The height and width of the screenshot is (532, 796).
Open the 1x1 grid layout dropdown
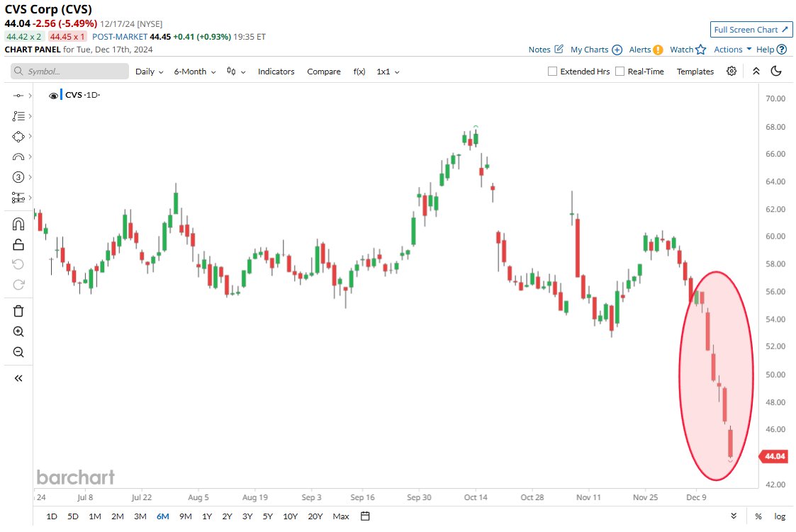tap(388, 72)
